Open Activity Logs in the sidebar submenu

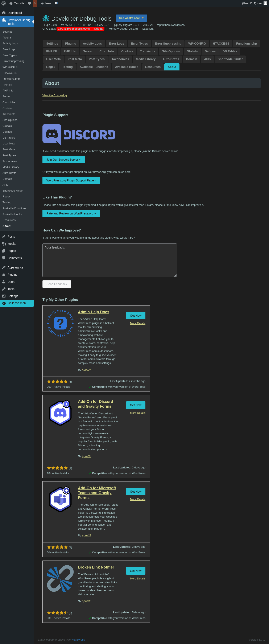[10, 44]
